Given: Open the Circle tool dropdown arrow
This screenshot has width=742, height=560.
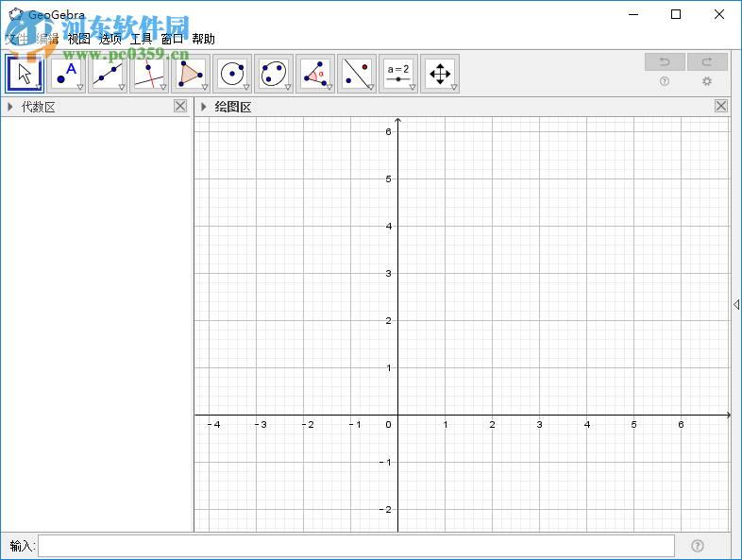Looking at the screenshot, I should pyautogui.click(x=246, y=87).
